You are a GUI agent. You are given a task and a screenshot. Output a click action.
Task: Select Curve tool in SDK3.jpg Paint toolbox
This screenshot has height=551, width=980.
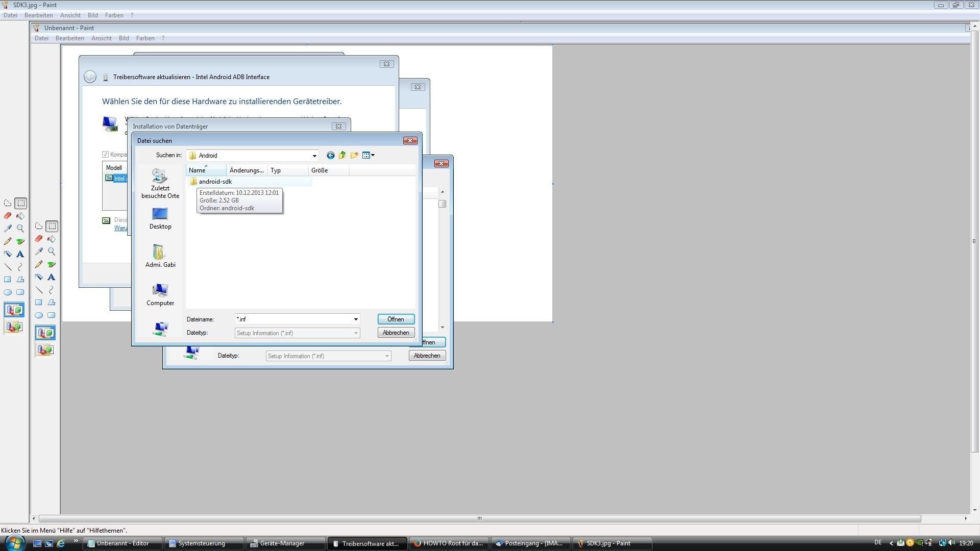point(20,267)
